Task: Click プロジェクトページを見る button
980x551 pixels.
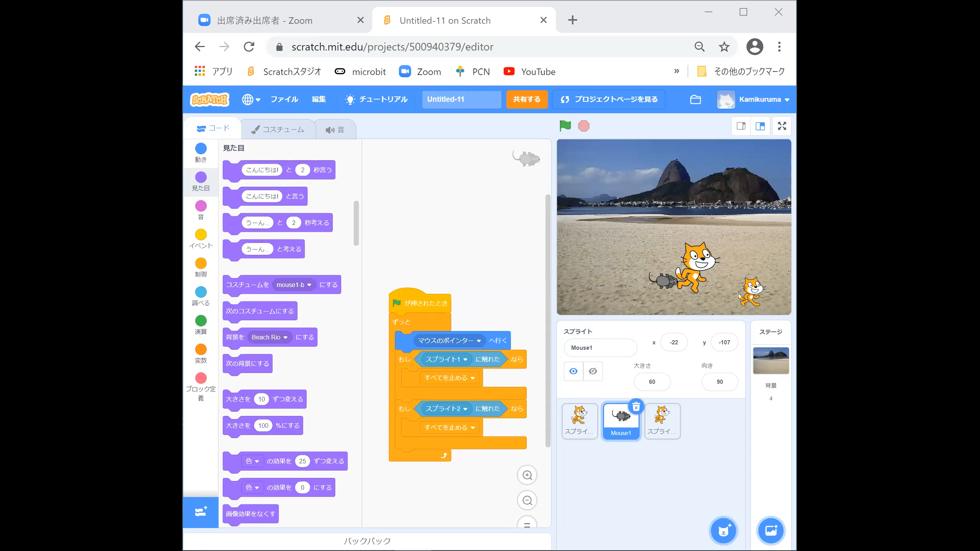Action: tap(609, 99)
